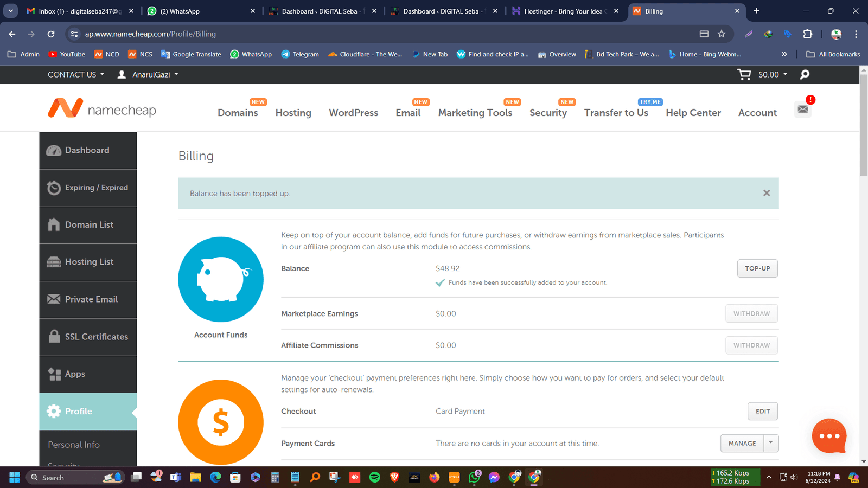This screenshot has height=488, width=868.
Task: Open Apps in sidebar
Action: pos(88,374)
